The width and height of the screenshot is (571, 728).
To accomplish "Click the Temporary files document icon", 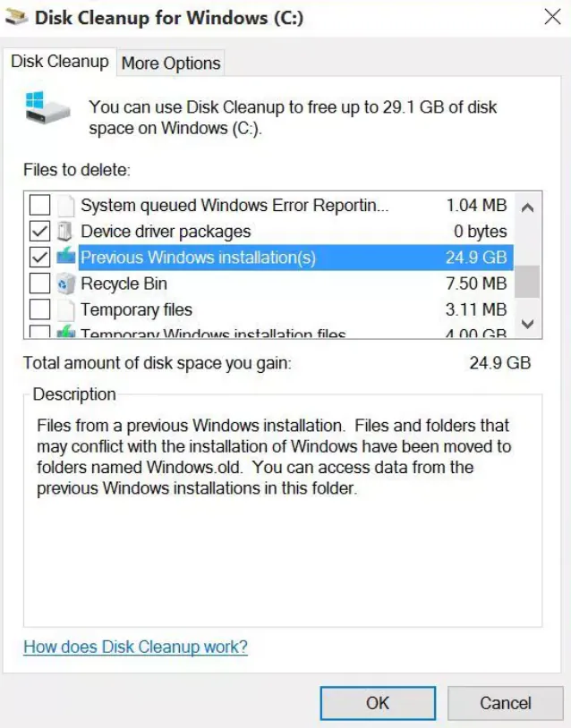I will (x=66, y=309).
